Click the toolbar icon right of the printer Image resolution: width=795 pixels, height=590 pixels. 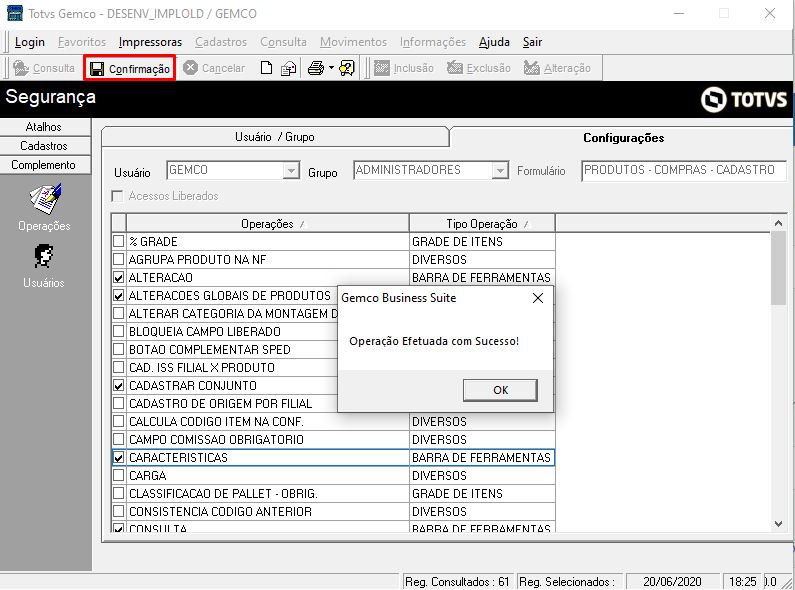click(x=347, y=68)
